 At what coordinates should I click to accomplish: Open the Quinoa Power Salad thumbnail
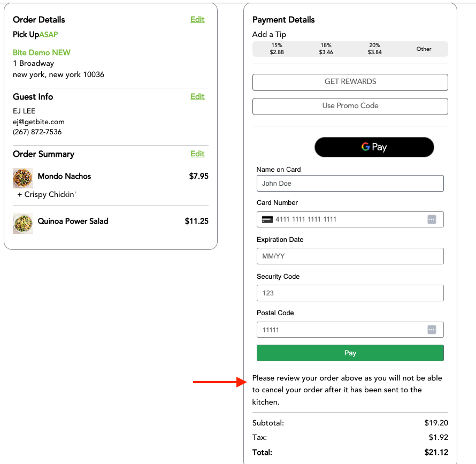(x=23, y=223)
